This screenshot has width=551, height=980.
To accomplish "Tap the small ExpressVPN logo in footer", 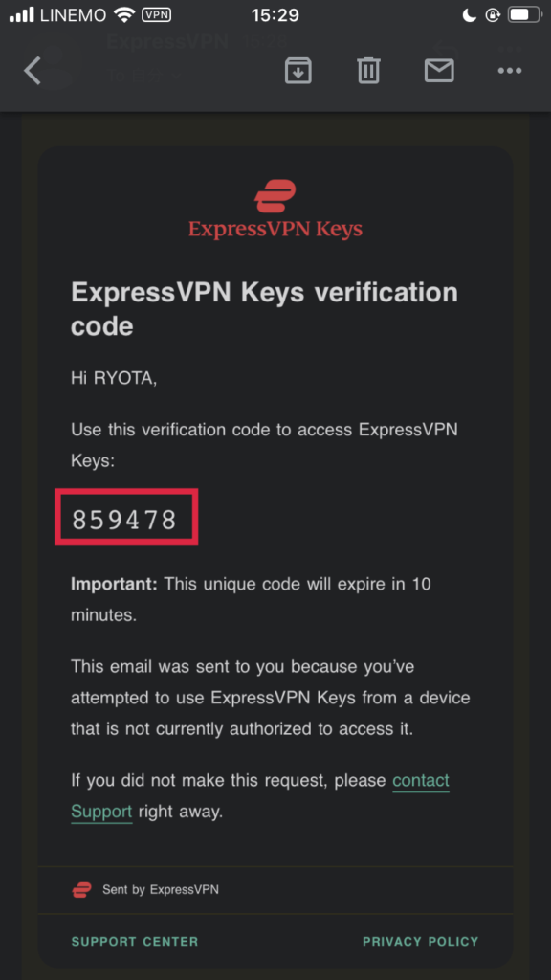I will coord(82,889).
